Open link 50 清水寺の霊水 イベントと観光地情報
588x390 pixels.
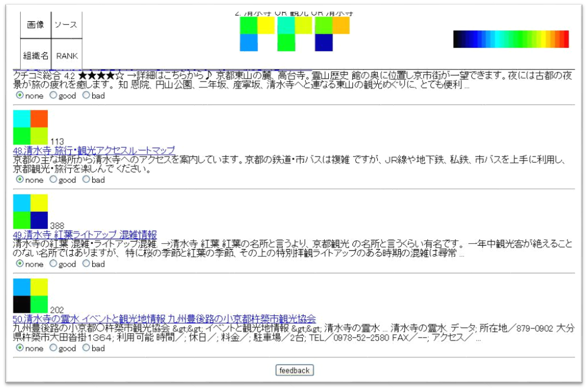(164, 319)
